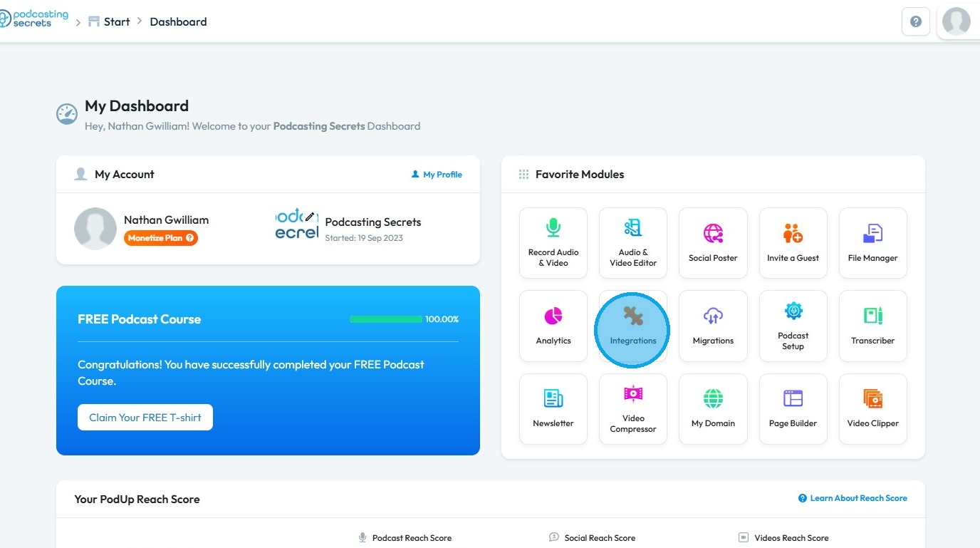The image size is (980, 548).
Task: Click the Podcasting Secrets logo
Action: coord(34,19)
